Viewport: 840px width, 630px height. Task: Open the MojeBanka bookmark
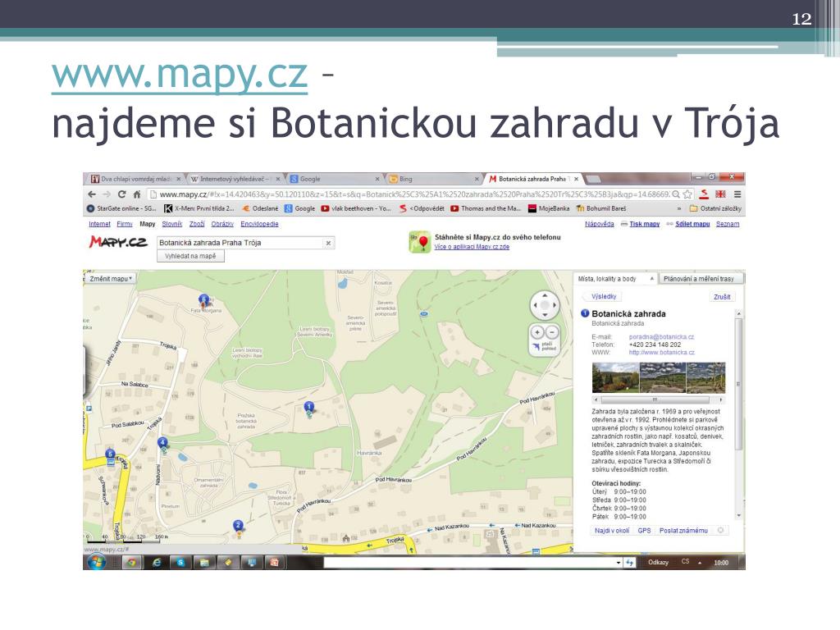(549, 208)
